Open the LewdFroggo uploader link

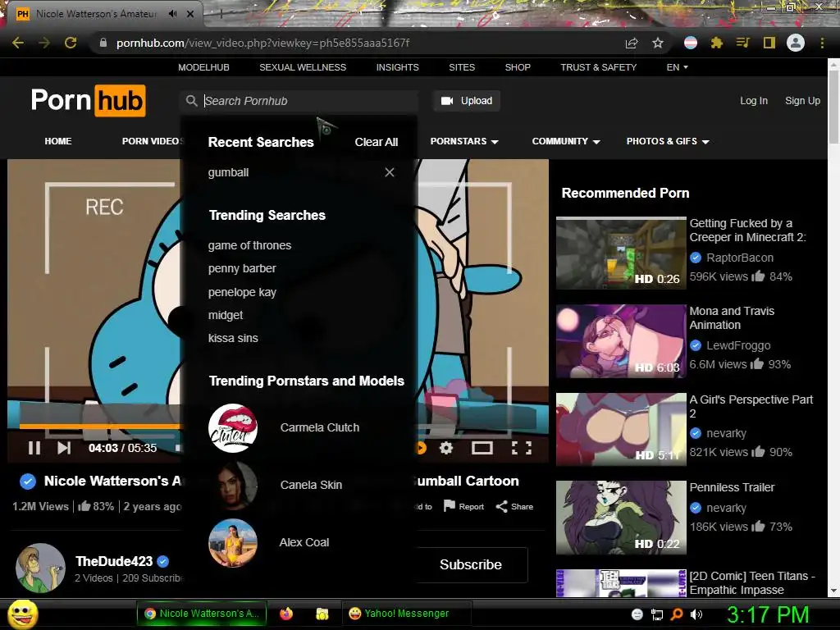[738, 345]
